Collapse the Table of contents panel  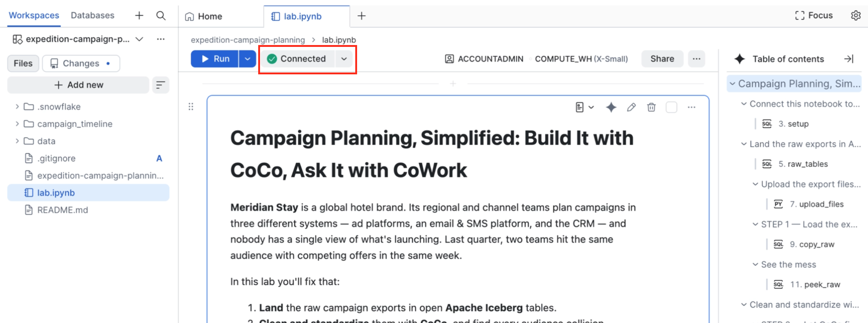tap(849, 59)
